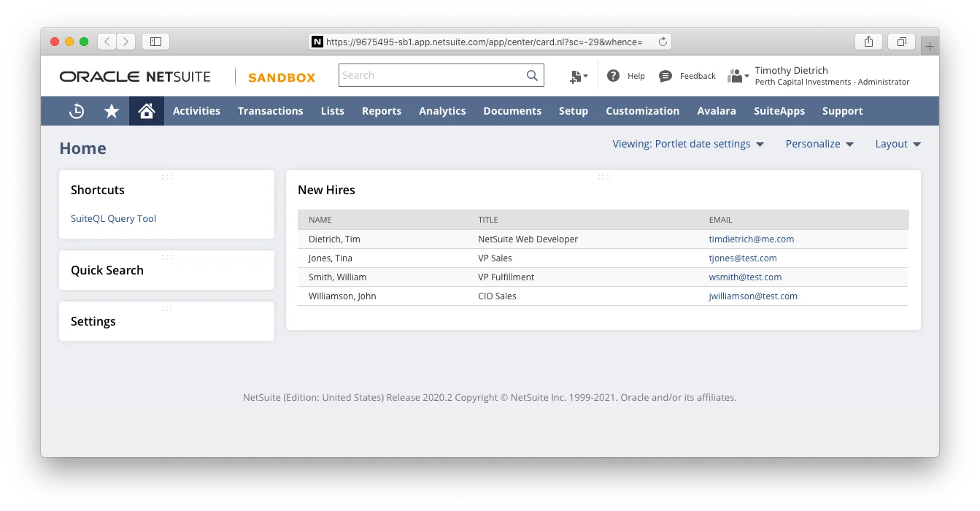The image size is (980, 511).
Task: Open the Shortcuts star icon
Action: pos(112,111)
